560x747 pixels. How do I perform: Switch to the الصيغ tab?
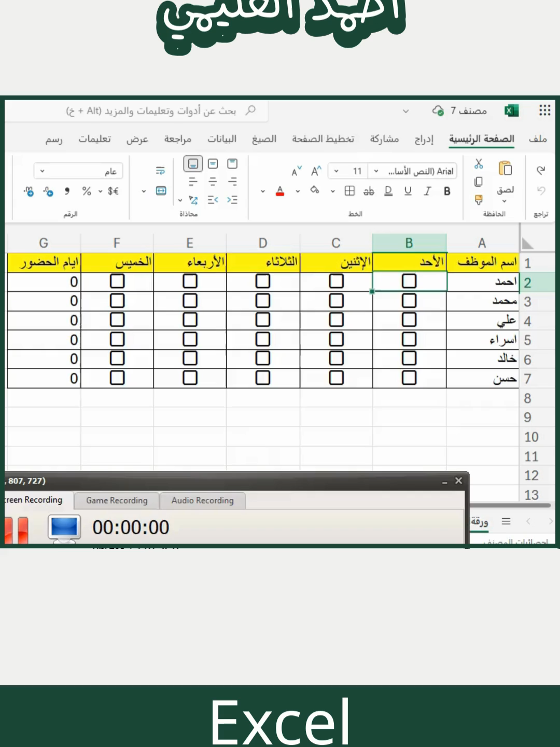tap(264, 139)
